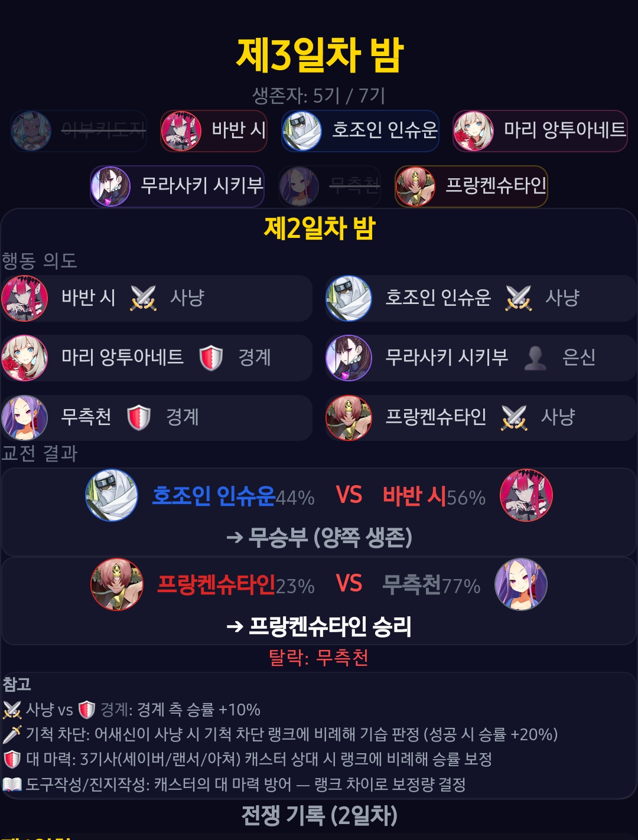This screenshot has height=840, width=638.
Task: Click the shield icon next to 마리 앙투아네트 경계
Action: [x=211, y=358]
